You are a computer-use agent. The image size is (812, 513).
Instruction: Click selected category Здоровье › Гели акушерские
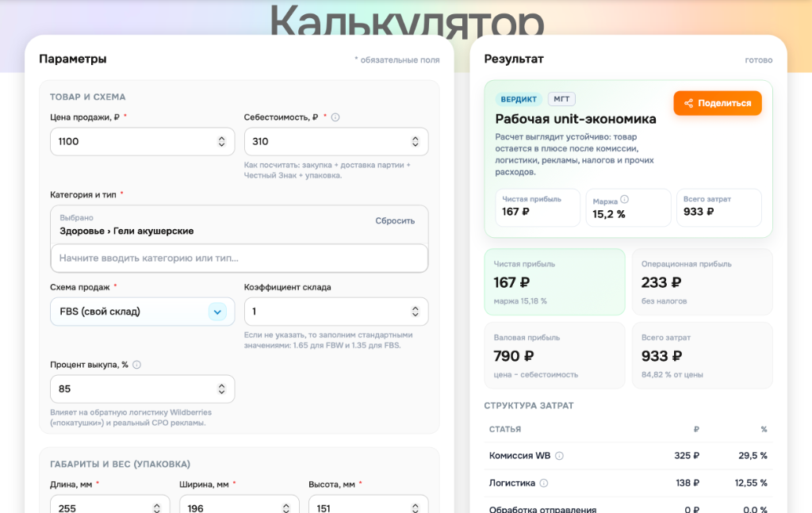127,231
